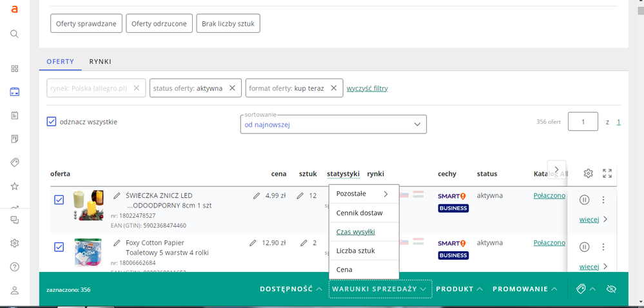This screenshot has width=644, height=308.
Task: Expand the PROMOWANIE bulk action menu
Action: click(x=525, y=289)
